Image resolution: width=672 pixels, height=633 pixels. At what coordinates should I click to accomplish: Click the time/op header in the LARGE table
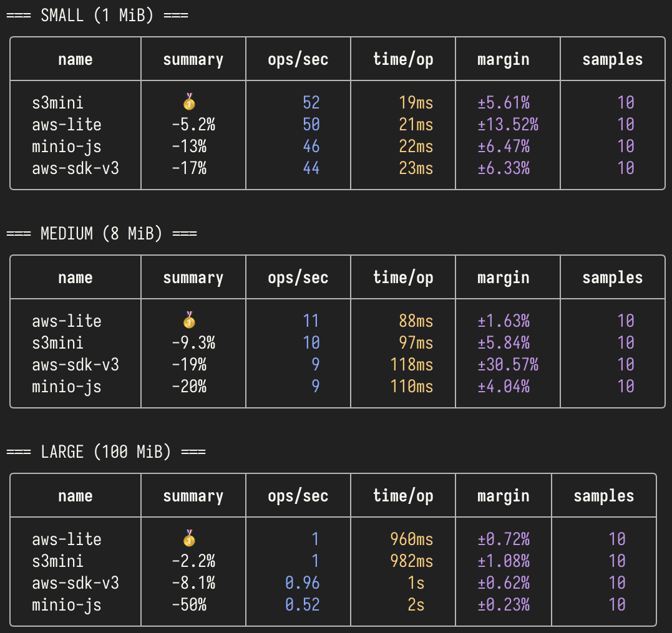pyautogui.click(x=403, y=496)
